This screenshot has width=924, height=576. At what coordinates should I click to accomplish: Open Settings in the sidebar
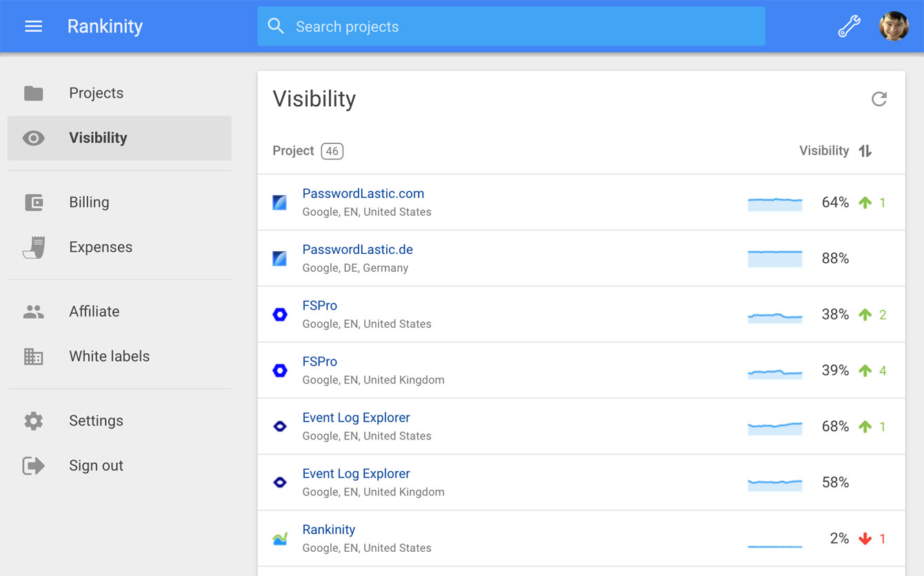coord(119,421)
